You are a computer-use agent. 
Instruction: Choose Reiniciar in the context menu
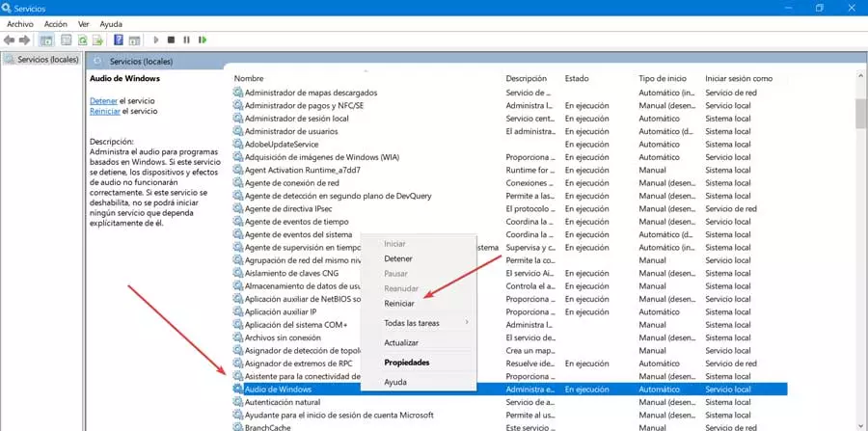coord(399,303)
